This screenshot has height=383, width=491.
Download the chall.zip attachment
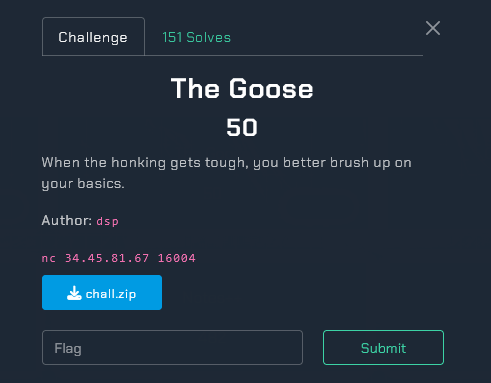point(102,292)
